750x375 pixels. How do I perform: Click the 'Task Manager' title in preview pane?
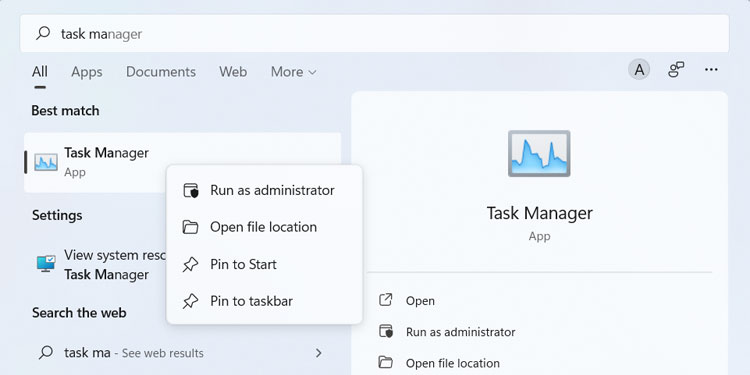pyautogui.click(x=540, y=213)
